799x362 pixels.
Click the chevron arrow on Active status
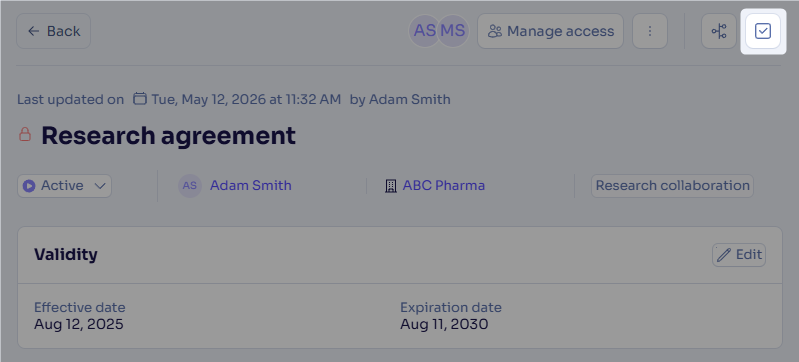click(100, 186)
